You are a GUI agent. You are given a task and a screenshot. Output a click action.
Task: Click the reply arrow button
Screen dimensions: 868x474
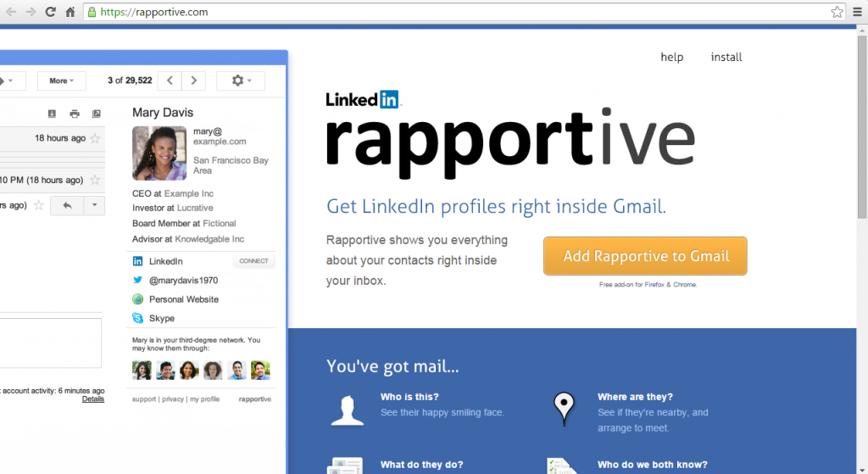pyautogui.click(x=67, y=205)
